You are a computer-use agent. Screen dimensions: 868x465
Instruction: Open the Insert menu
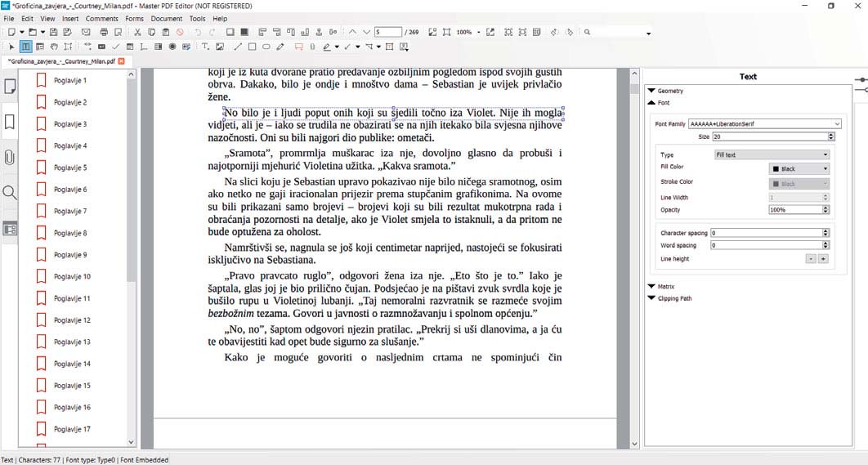[70, 18]
